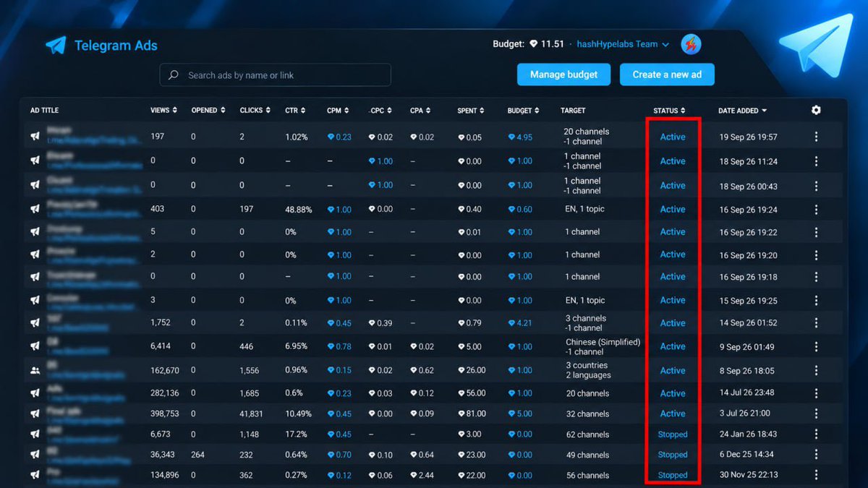Open the three-dot menu for the 19 Sep 26 19:57 ad
Image resolution: width=868 pixels, height=488 pixels.
pos(816,137)
